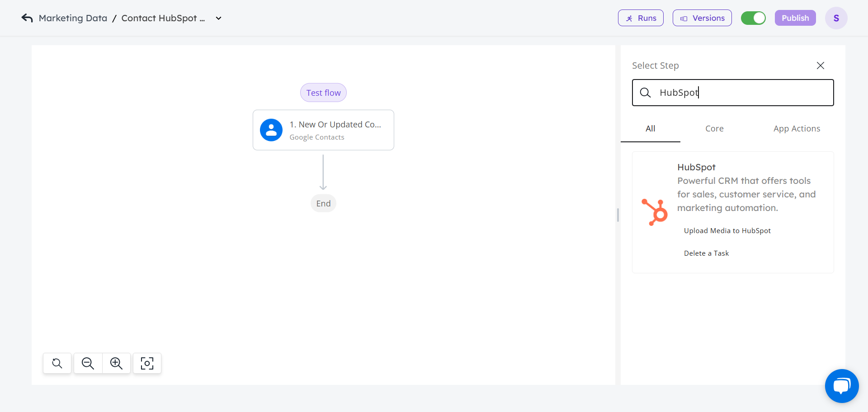This screenshot has height=412, width=868.
Task: Open the Versions panel
Action: 702,18
